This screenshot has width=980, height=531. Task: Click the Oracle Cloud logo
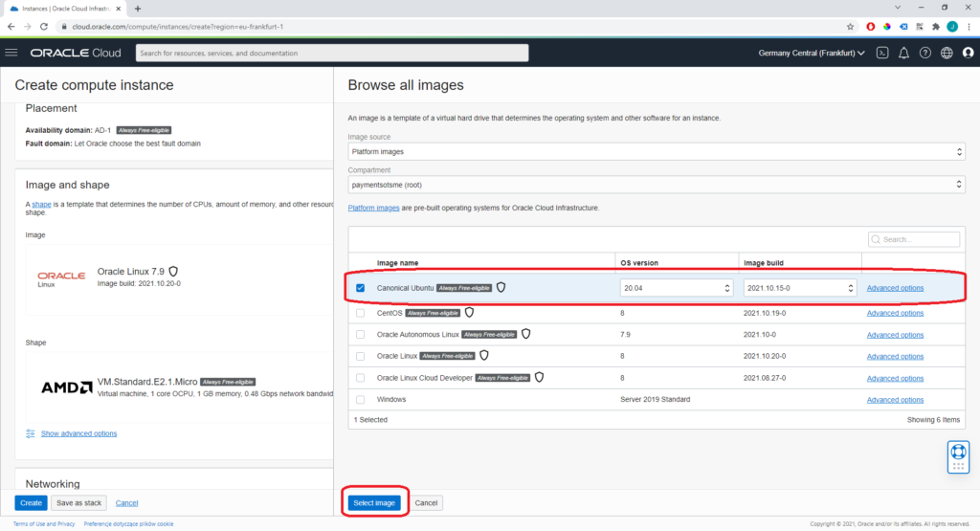pyautogui.click(x=76, y=54)
